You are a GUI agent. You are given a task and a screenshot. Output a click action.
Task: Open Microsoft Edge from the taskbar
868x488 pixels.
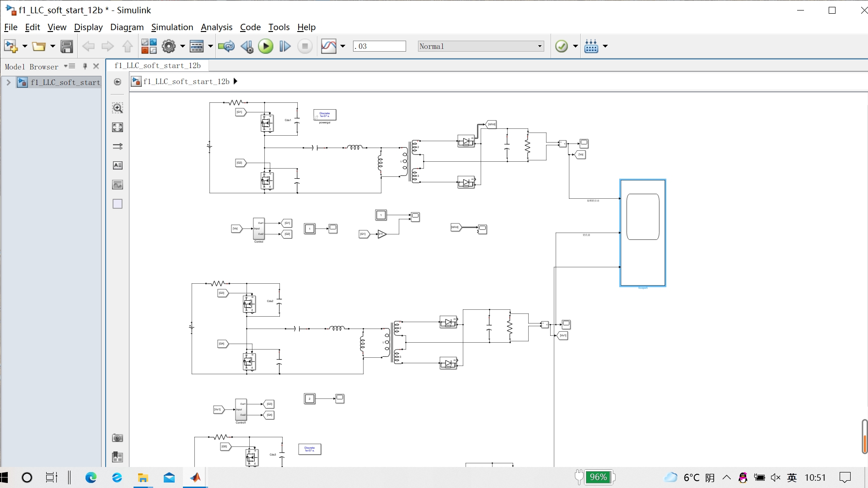click(x=91, y=477)
